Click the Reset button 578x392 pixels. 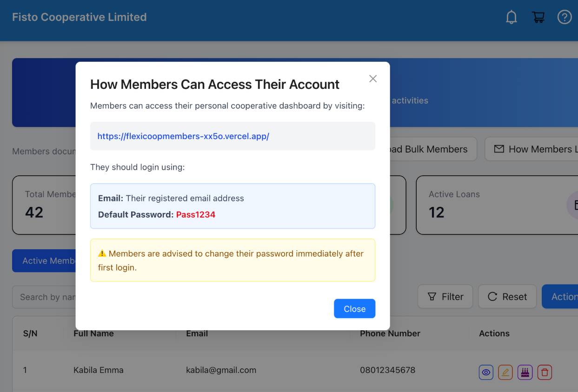tap(507, 297)
